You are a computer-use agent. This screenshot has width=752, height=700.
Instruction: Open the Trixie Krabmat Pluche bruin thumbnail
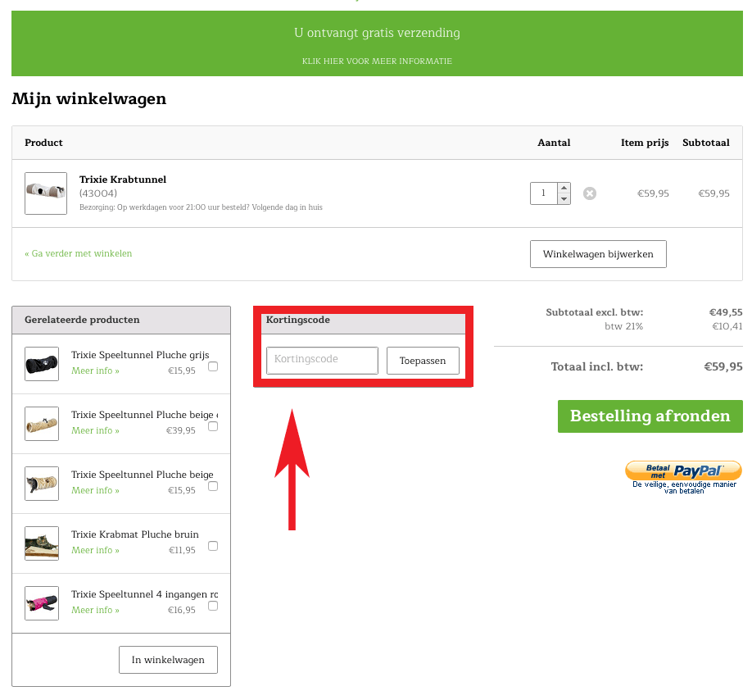point(42,543)
